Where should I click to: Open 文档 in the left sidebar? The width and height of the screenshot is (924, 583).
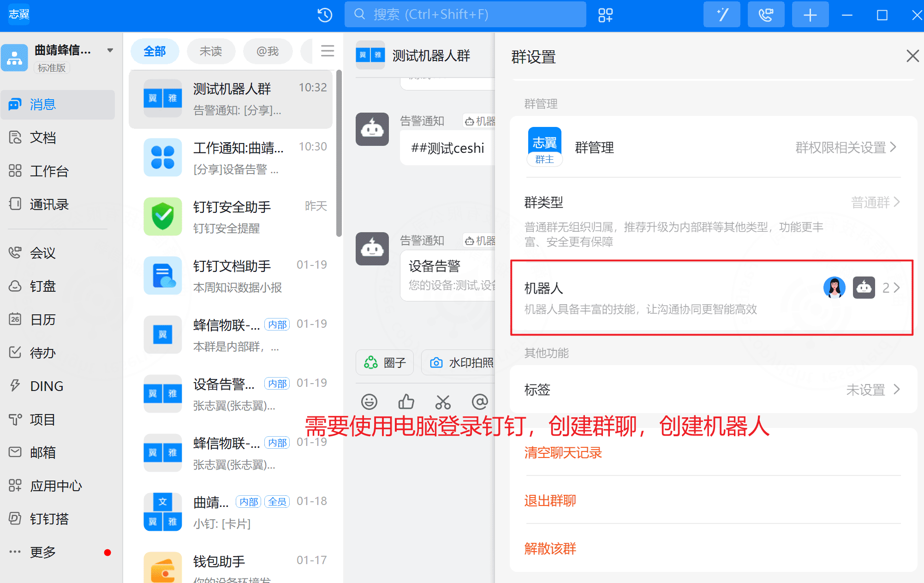coord(58,138)
